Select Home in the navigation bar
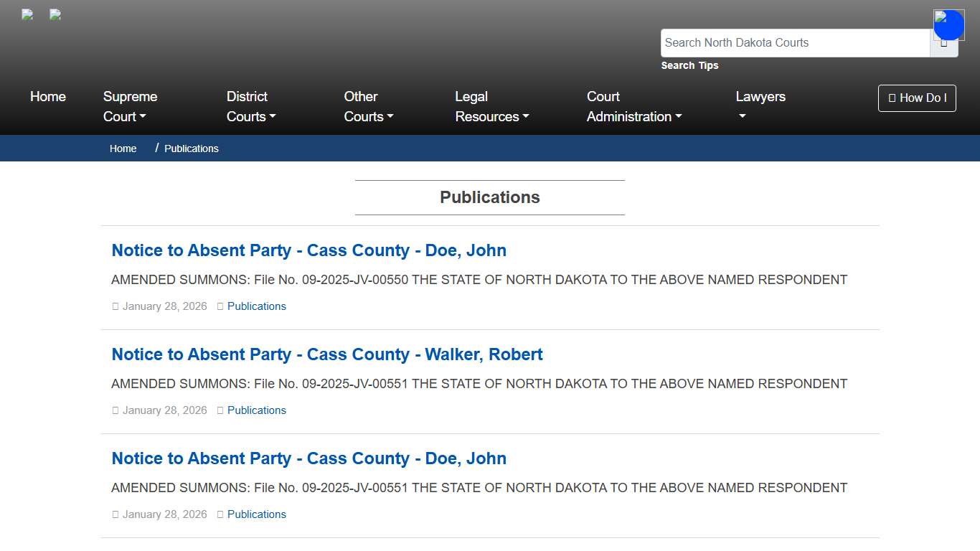 [x=47, y=96]
